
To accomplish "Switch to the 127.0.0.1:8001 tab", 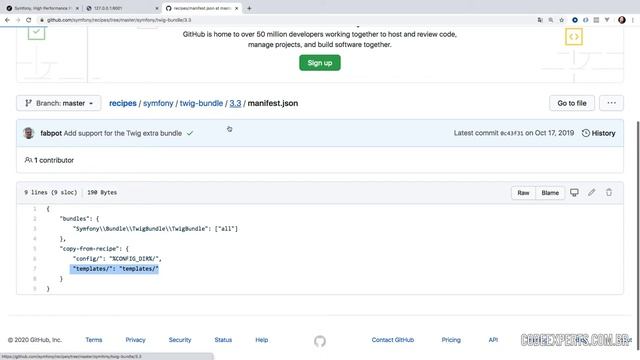I will 122,8.
